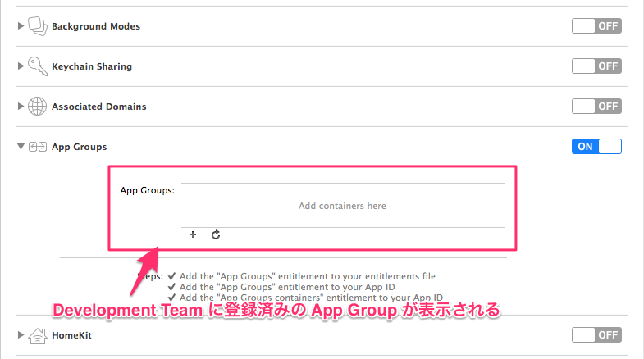Screen dimensions: 644x359
Task: Expand the HomeKit section
Action: click(21, 334)
